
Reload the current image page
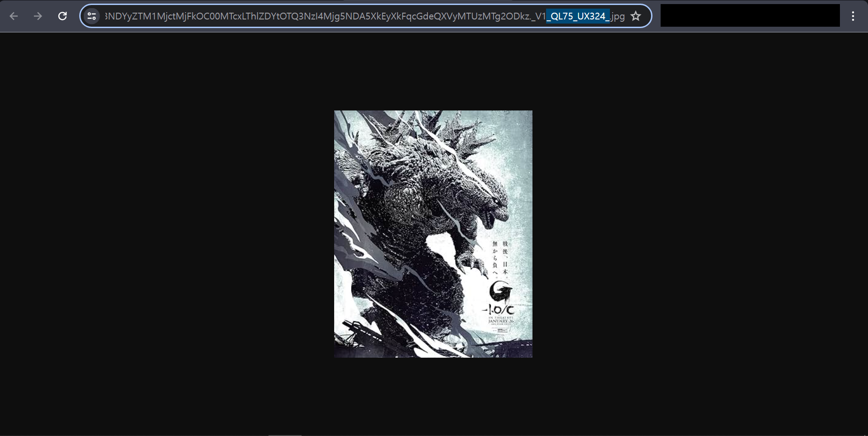[62, 16]
